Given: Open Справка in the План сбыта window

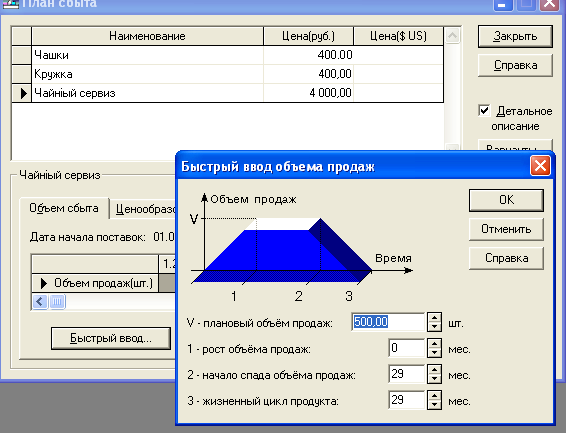Looking at the screenshot, I should pyautogui.click(x=515, y=66).
